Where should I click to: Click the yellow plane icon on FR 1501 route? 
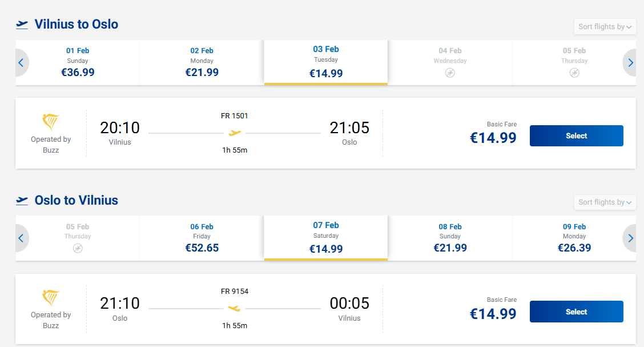tap(235, 133)
